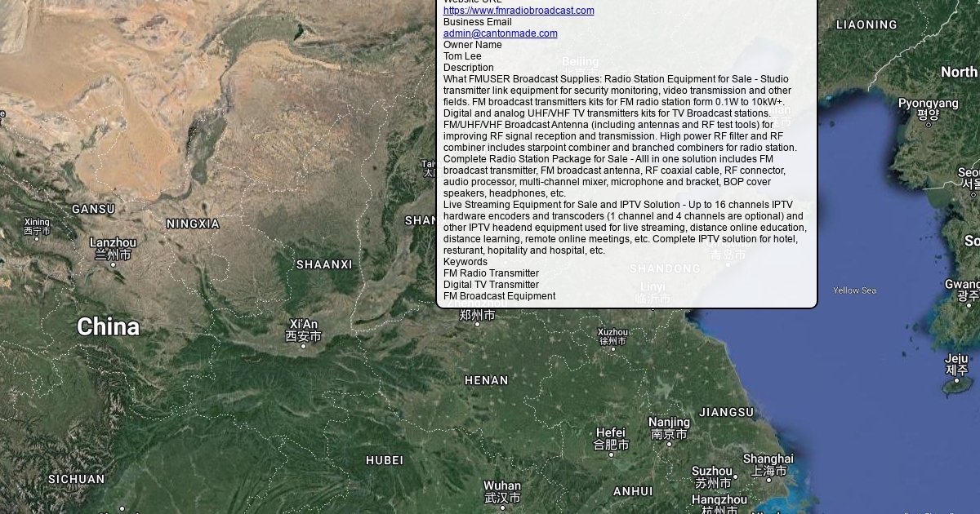Click the admin@cantonmade.com email link

500,33
